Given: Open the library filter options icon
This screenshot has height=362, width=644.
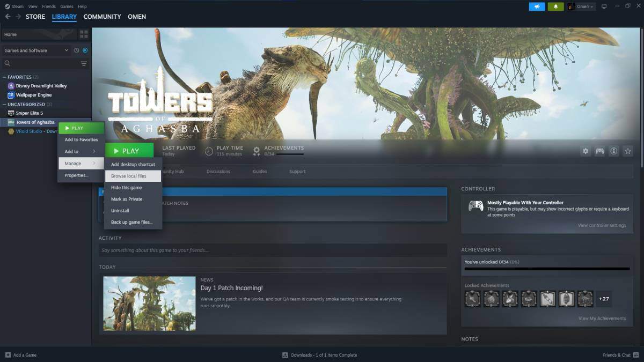Looking at the screenshot, I should click(x=84, y=63).
